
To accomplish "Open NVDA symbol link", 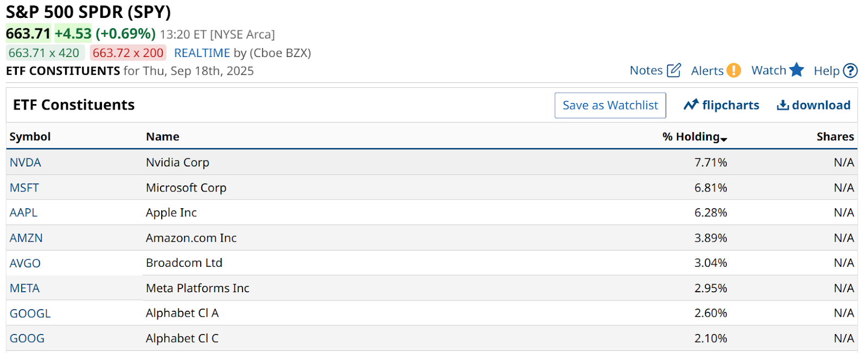I will point(25,163).
